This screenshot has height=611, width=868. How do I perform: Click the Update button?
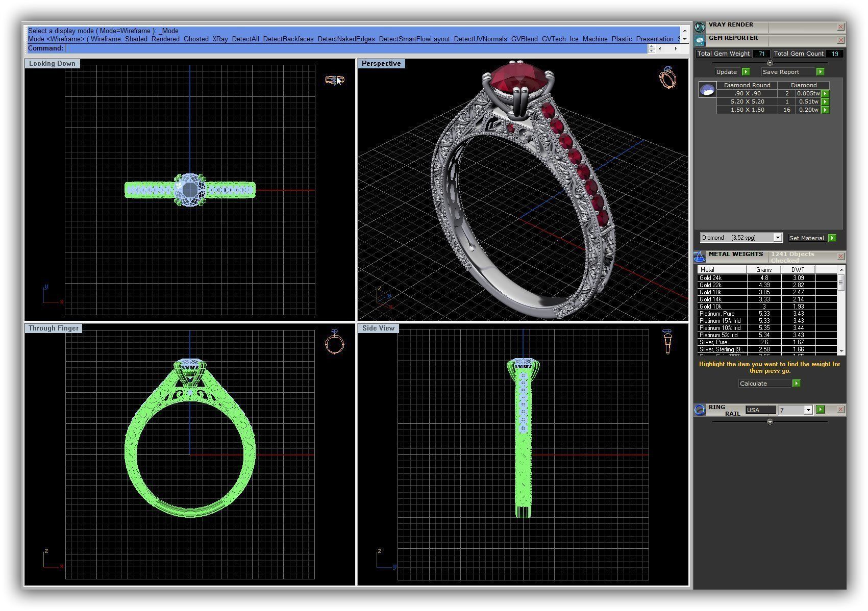727,72
